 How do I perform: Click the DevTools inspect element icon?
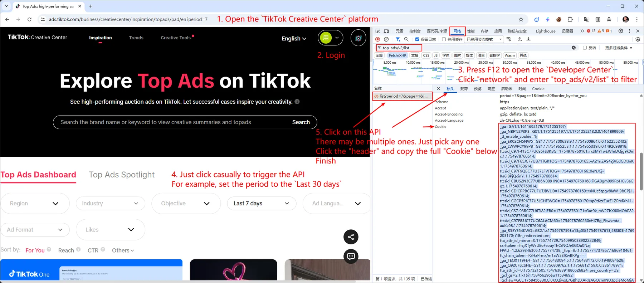(x=377, y=31)
